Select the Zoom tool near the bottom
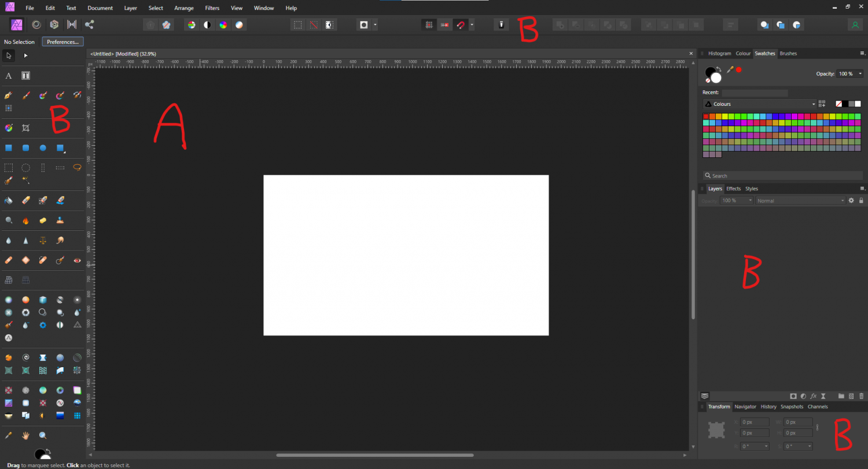This screenshot has height=469, width=868. [x=43, y=435]
